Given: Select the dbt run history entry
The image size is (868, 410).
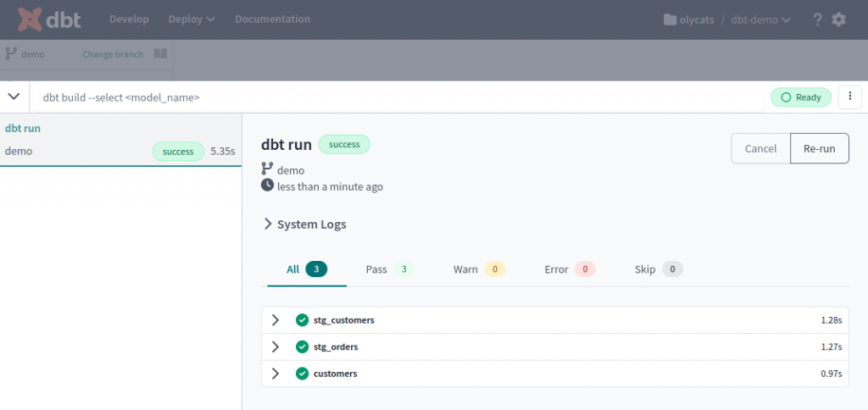Looking at the screenshot, I should pyautogui.click(x=120, y=140).
